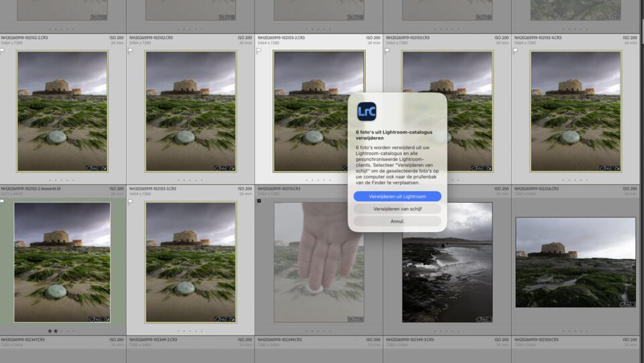Image resolution: width=644 pixels, height=363 pixels.
Task: Select thumbnail NH20260919-102103-4.CR3
Action: click(576, 111)
